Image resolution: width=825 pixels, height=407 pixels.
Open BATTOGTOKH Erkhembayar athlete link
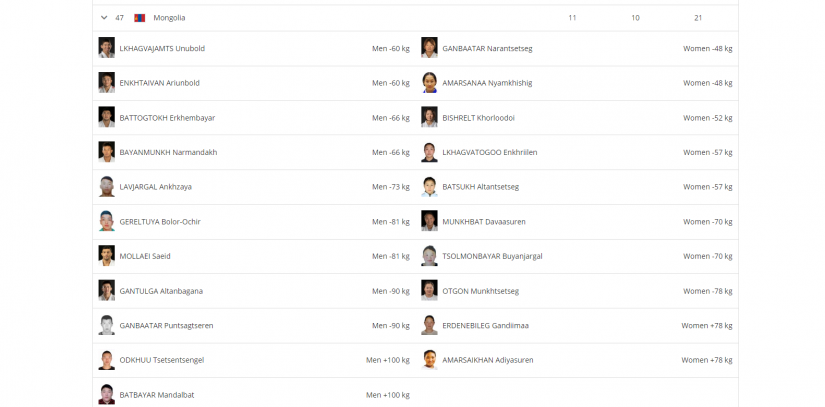tap(167, 118)
